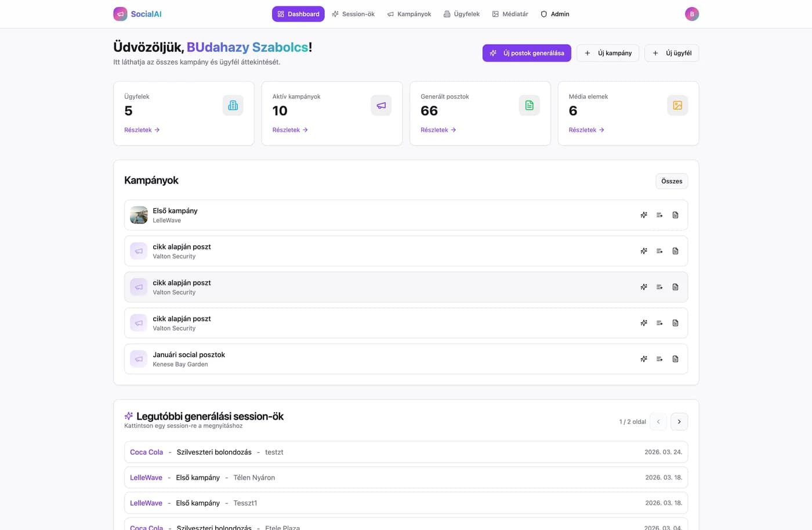Open the Ügyfelek page from the navigation
The width and height of the screenshot is (812, 530).
coord(462,14)
